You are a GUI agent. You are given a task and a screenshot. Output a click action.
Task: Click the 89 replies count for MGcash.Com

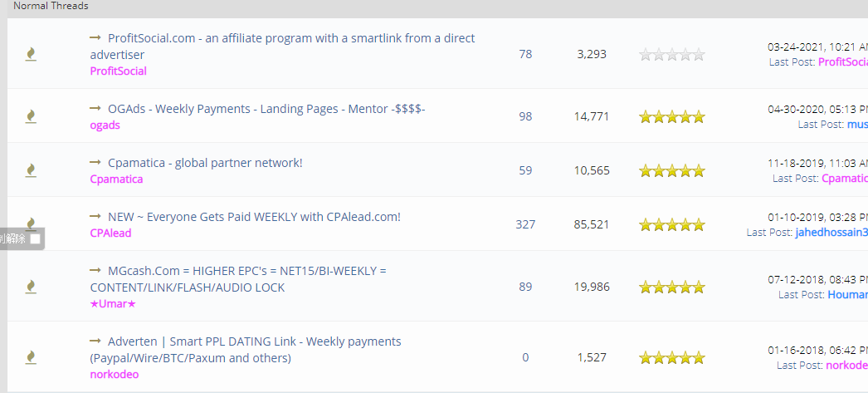pos(525,287)
